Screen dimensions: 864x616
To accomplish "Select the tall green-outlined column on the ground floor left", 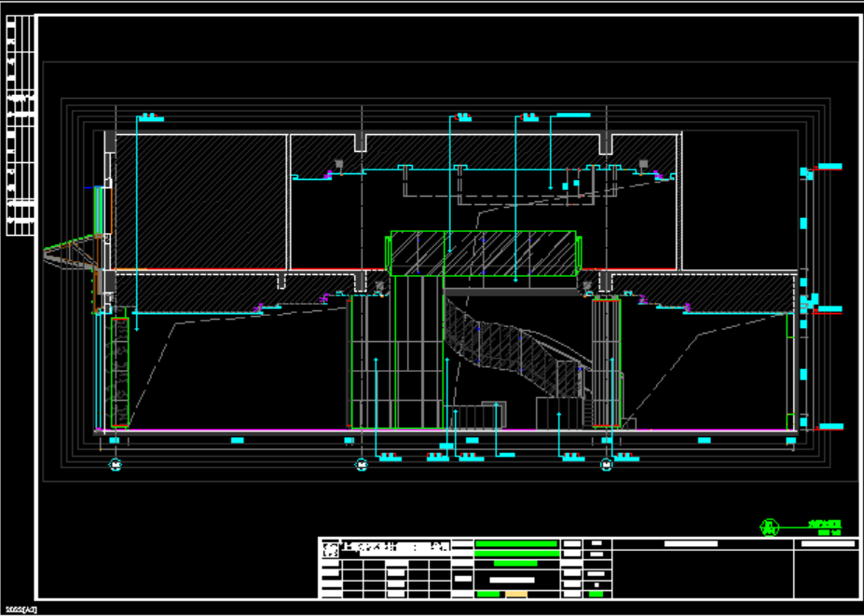I will click(119, 373).
